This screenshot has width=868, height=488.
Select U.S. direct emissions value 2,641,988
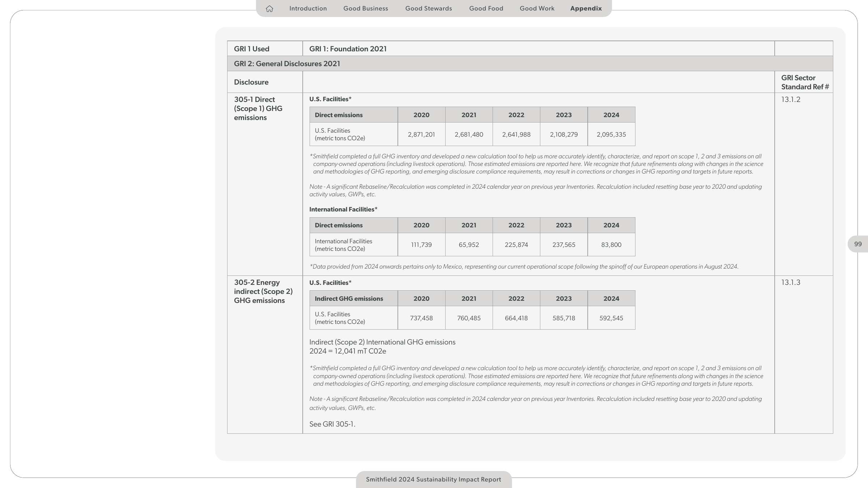[516, 134]
